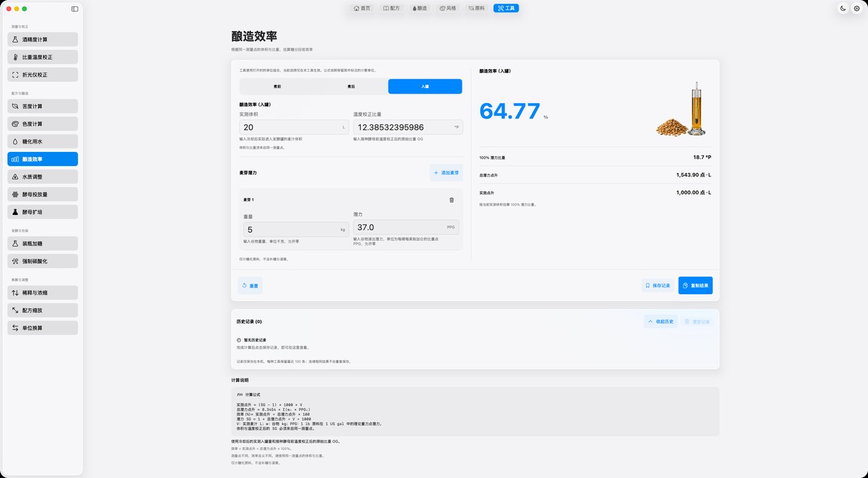
Task: Click 重置 reset button
Action: click(x=250, y=285)
